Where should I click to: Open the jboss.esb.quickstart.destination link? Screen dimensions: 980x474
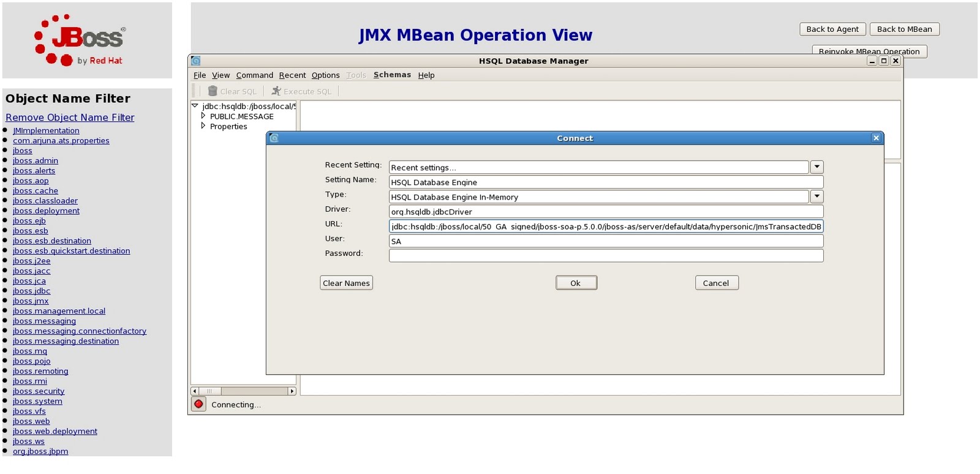pyautogui.click(x=72, y=250)
